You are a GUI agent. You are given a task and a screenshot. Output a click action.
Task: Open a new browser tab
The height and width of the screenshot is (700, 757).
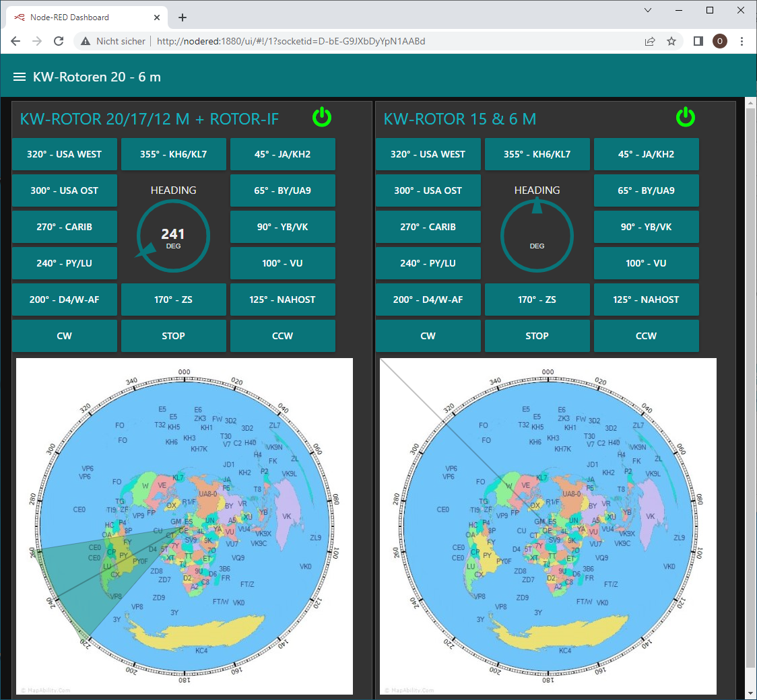[x=182, y=17]
